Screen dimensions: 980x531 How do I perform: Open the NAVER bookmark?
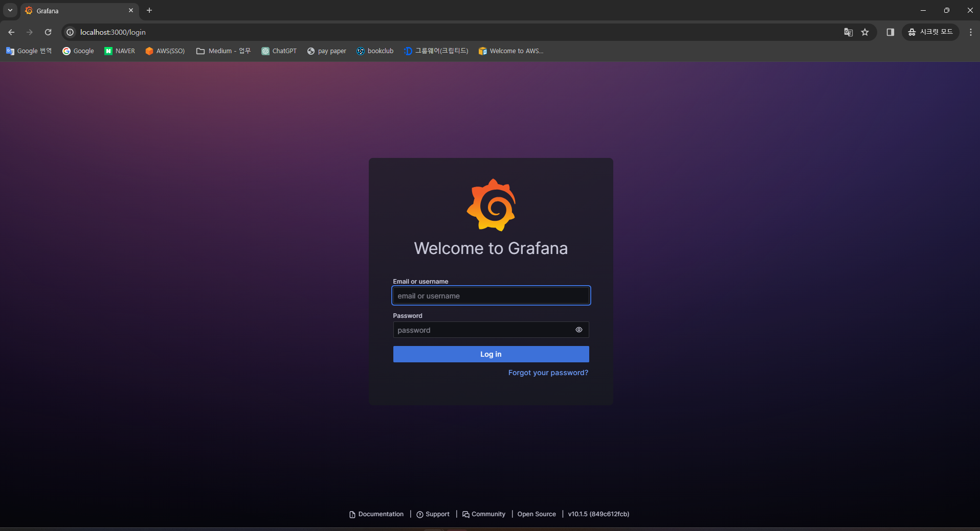(x=120, y=51)
